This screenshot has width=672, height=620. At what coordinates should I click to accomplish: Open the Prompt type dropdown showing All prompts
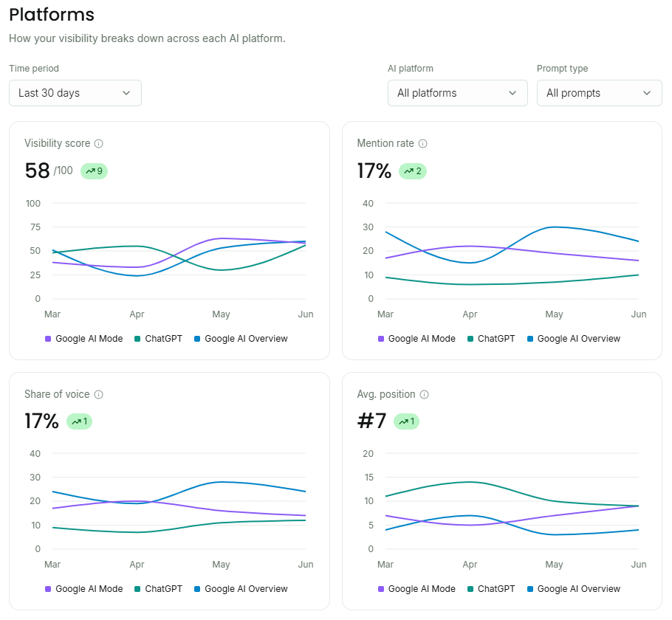[599, 93]
